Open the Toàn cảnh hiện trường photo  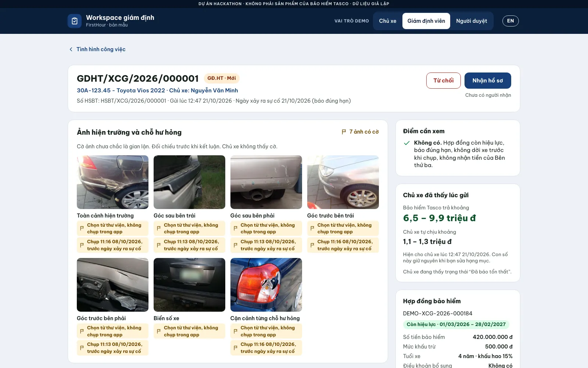(x=112, y=182)
